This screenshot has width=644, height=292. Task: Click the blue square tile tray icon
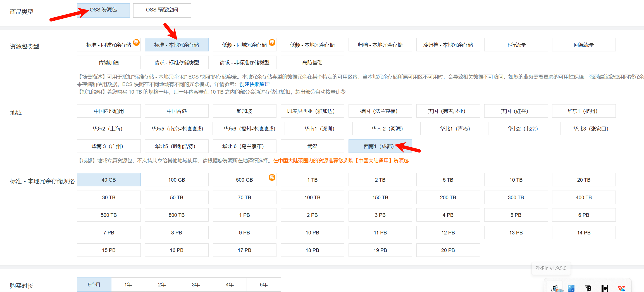click(571, 288)
